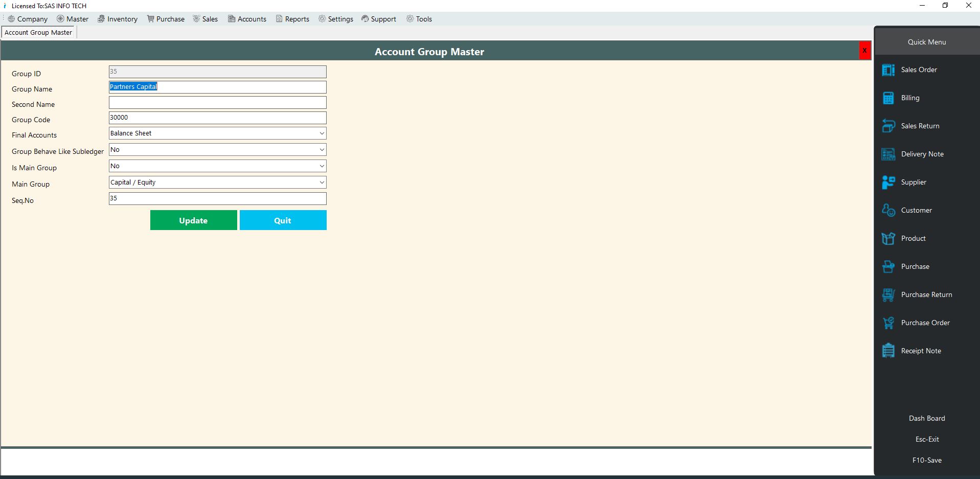Click the blue Quit button
This screenshot has height=479, width=980.
click(283, 220)
